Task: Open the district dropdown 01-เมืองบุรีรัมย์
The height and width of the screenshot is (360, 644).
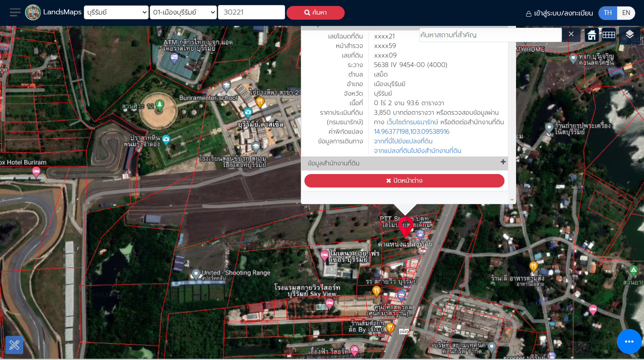Action: 183,13
